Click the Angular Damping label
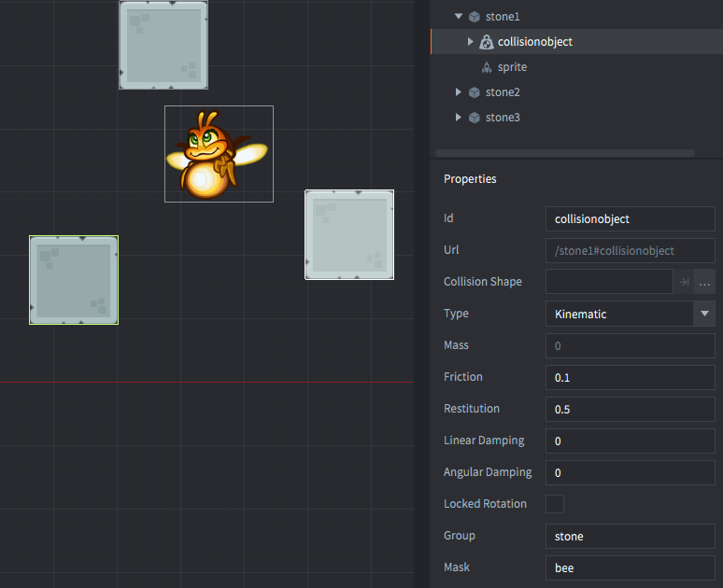Screen dimensions: 723x588 (488, 472)
